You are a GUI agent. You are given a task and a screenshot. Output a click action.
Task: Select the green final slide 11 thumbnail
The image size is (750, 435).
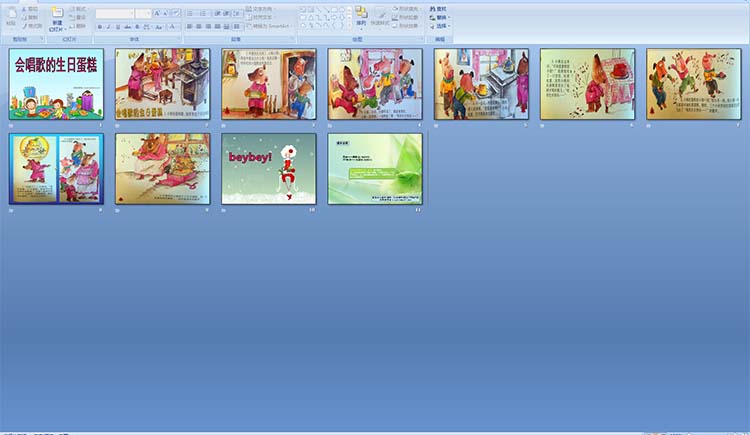[375, 169]
